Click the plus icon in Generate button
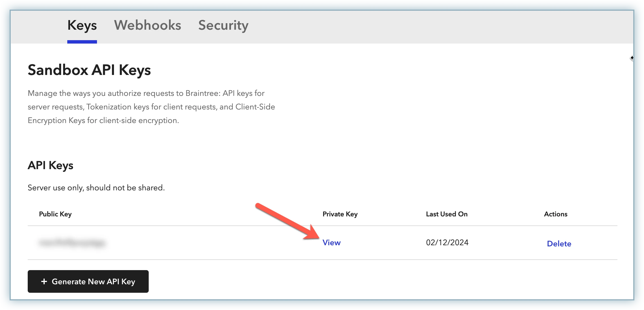644x310 pixels. click(x=44, y=281)
